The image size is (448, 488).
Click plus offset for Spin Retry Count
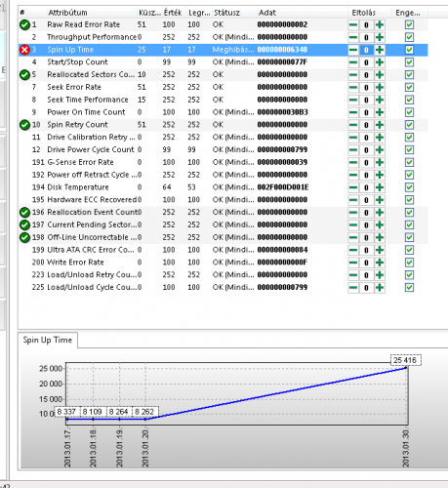click(380, 125)
